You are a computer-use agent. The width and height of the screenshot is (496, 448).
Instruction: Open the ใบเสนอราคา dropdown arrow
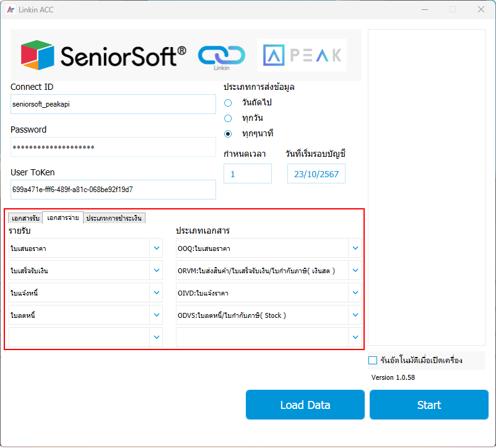(x=156, y=248)
